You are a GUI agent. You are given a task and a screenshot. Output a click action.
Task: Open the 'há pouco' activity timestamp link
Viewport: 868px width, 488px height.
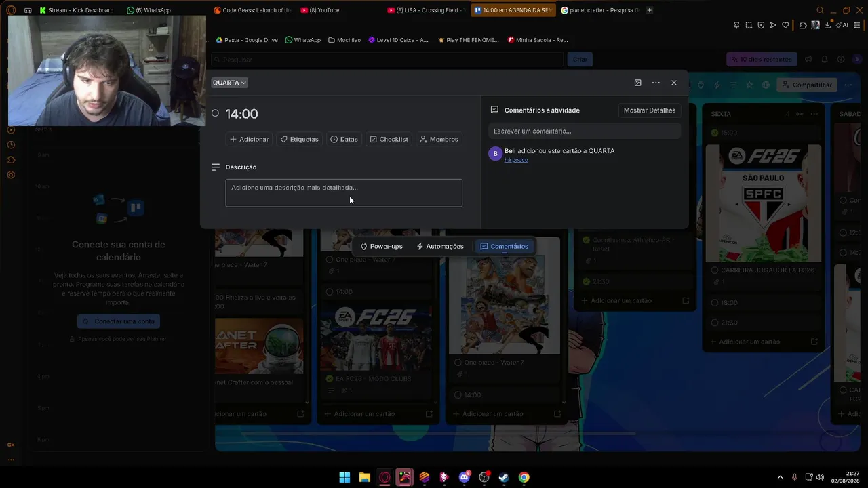click(x=516, y=160)
